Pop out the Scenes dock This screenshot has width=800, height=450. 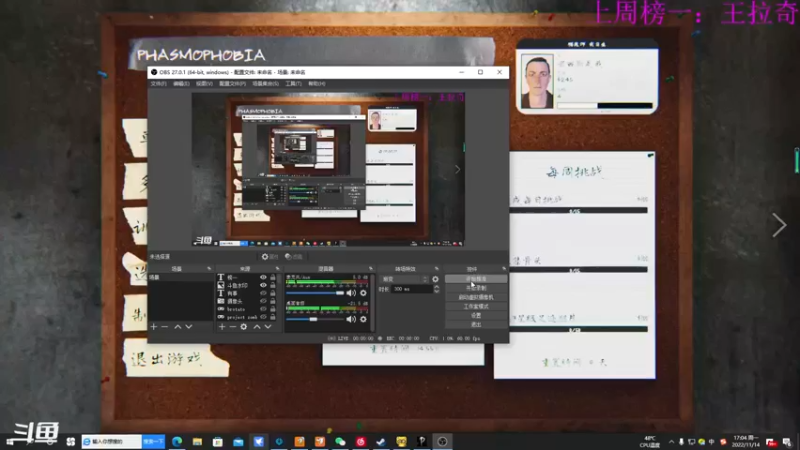[209, 268]
